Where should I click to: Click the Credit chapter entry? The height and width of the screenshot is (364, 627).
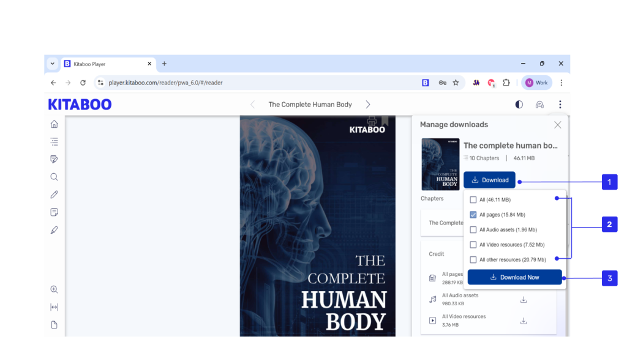[x=437, y=254]
